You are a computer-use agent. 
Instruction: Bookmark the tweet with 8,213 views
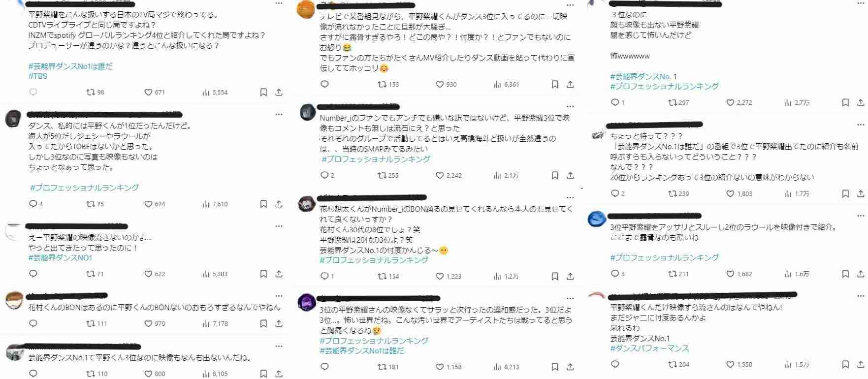[555, 367]
